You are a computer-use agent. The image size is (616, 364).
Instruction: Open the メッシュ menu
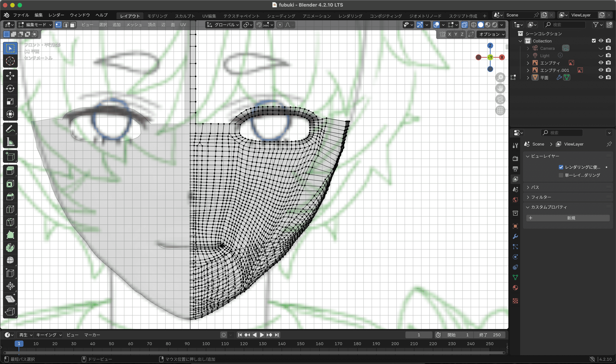[x=134, y=25]
